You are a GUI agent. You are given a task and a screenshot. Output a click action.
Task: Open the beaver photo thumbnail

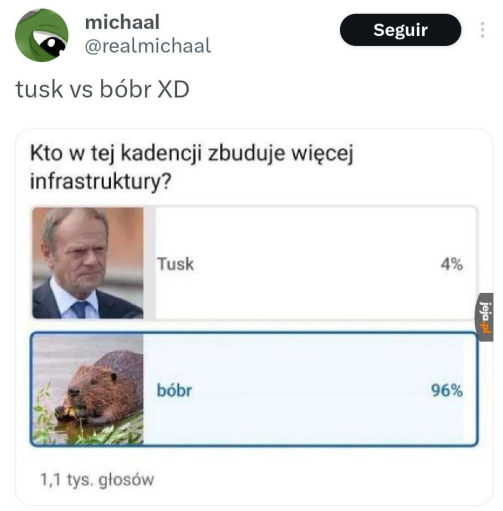point(89,390)
